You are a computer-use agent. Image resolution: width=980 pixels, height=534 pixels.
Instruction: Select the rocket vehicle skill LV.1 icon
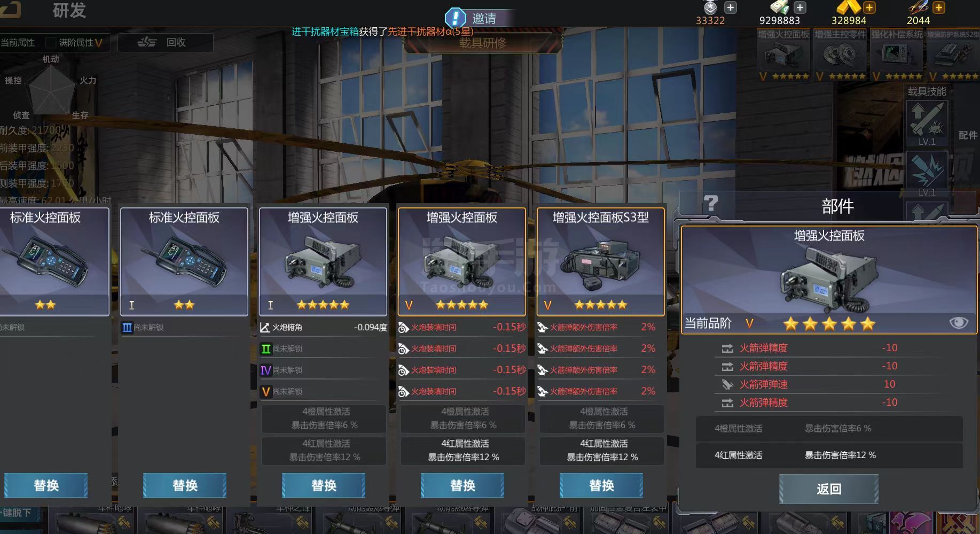coord(927,123)
